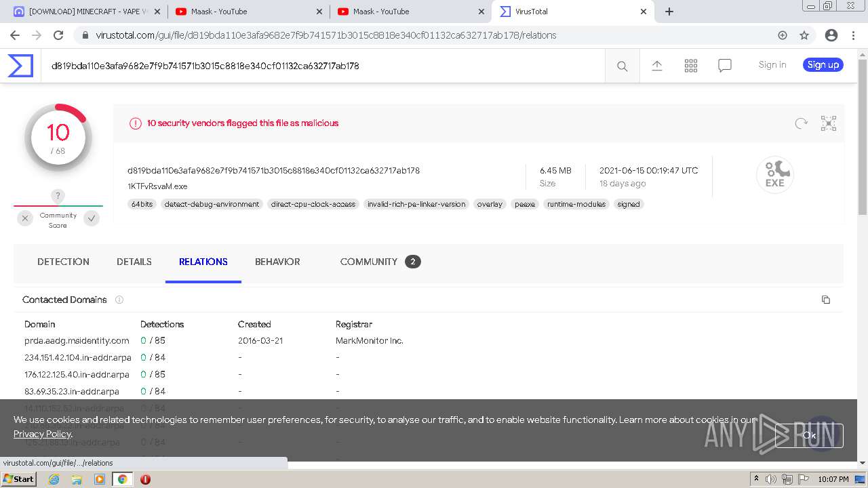Click the signed tag
The height and width of the screenshot is (488, 868).
click(x=629, y=204)
